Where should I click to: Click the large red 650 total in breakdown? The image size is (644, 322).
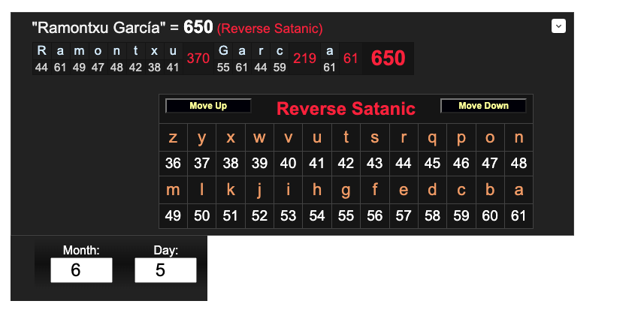tap(388, 59)
